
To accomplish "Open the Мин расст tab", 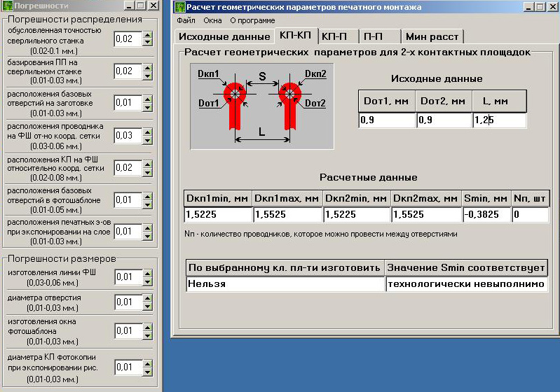I will pyautogui.click(x=432, y=36).
